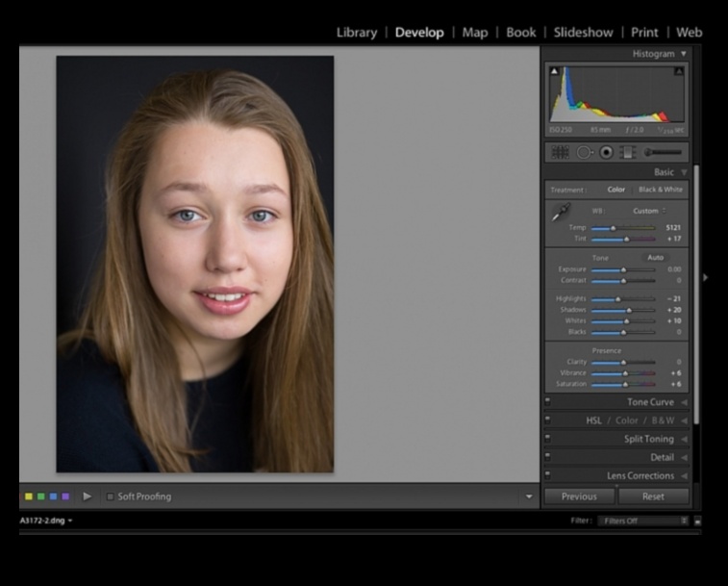Viewport: 728px width, 586px height.
Task: Toggle the Split Toning panel switch
Action: [x=548, y=439]
